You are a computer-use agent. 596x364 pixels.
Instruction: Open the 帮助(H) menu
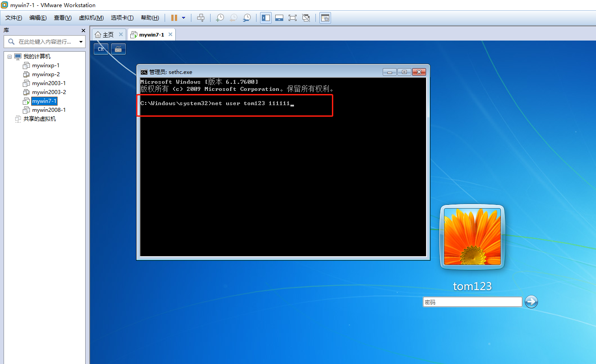(150, 18)
